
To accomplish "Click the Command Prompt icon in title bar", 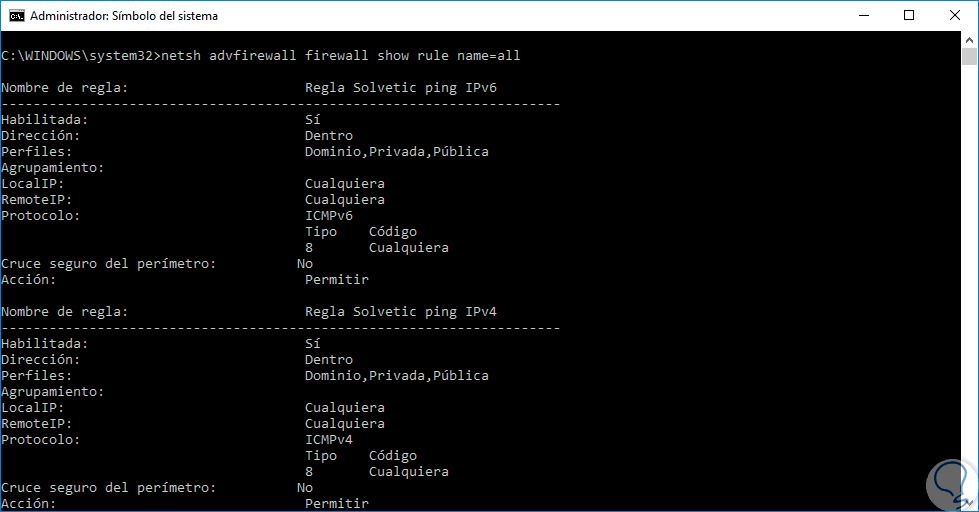I will click(16, 16).
